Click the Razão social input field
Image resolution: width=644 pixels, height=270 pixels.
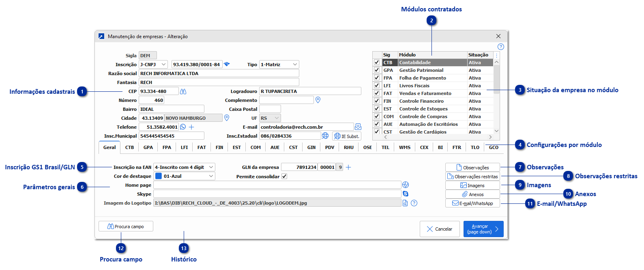(219, 73)
